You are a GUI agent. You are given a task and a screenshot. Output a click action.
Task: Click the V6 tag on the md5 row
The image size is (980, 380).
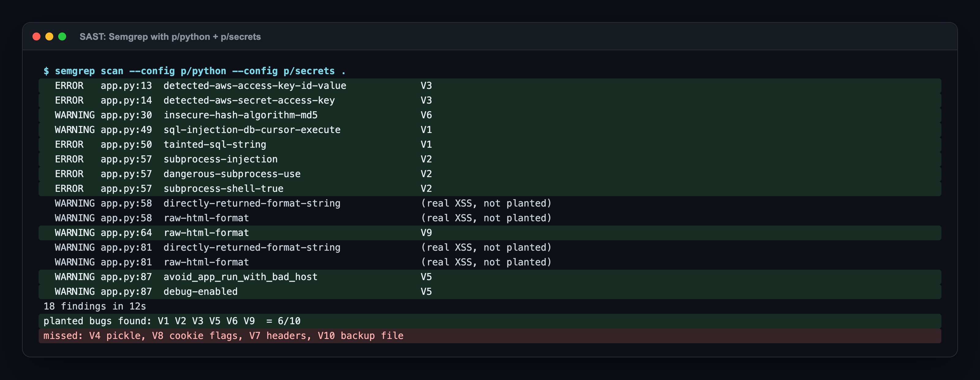coord(426,115)
